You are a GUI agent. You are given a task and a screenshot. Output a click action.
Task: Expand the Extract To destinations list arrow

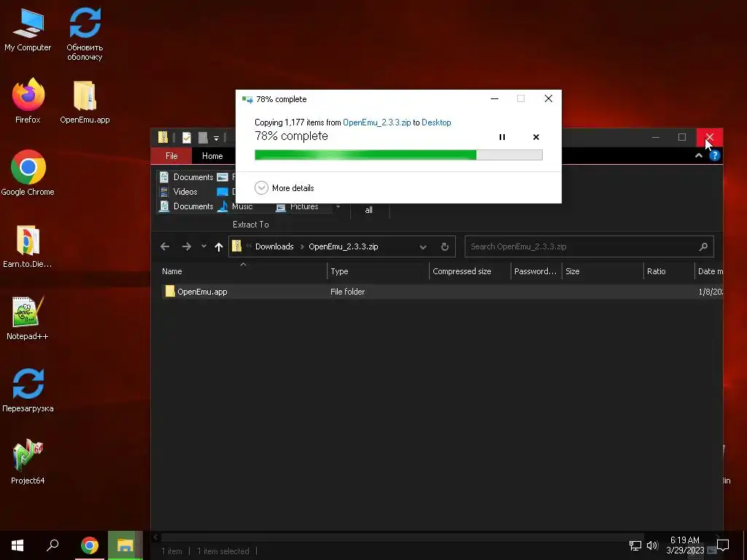coord(338,206)
